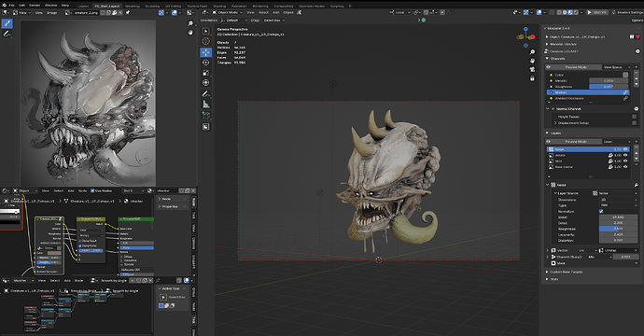This screenshot has width=644, height=336.
Task: Add new channel with plus button
Action: coord(637,67)
